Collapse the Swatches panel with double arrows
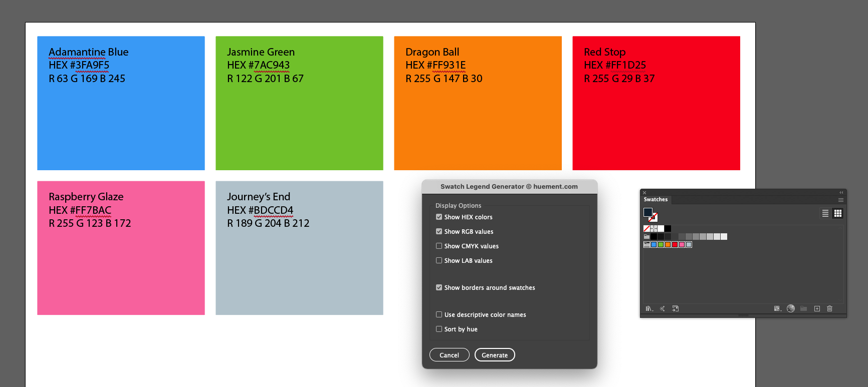The image size is (868, 387). tap(841, 192)
